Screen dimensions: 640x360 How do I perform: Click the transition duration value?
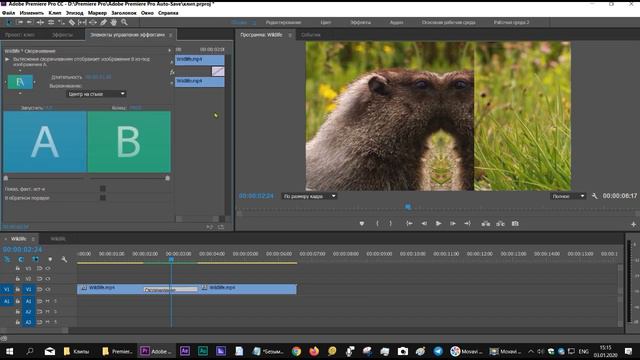pyautogui.click(x=98, y=77)
